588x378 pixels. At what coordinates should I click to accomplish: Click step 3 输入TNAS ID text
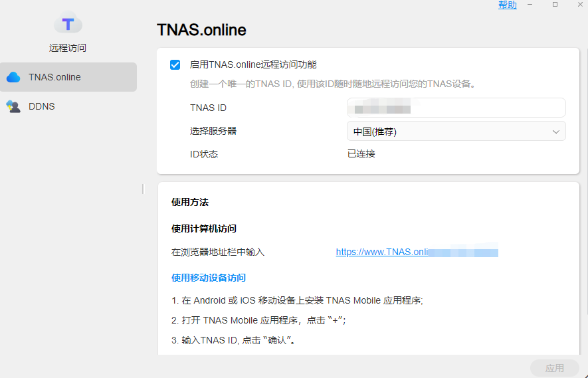coord(233,340)
